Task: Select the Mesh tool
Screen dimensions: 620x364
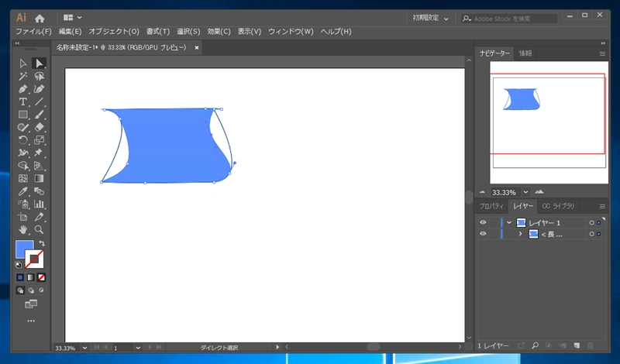Action: point(23,179)
